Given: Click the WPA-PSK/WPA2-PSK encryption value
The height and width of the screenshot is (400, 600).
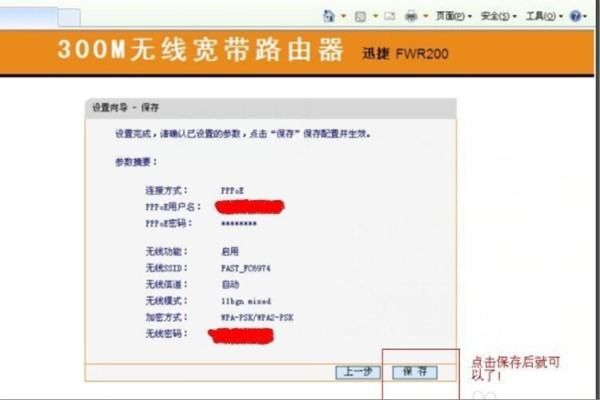Looking at the screenshot, I should pos(257,317).
